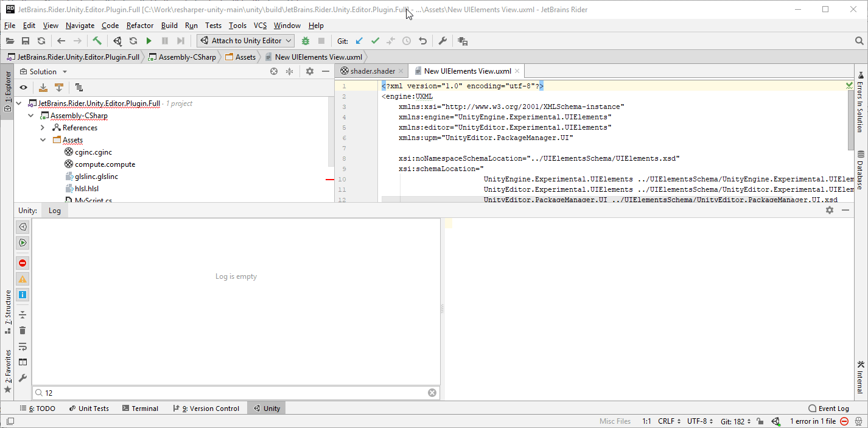This screenshot has height=428, width=868.
Task: Open the Unity log settings wrench
Action: point(23,378)
